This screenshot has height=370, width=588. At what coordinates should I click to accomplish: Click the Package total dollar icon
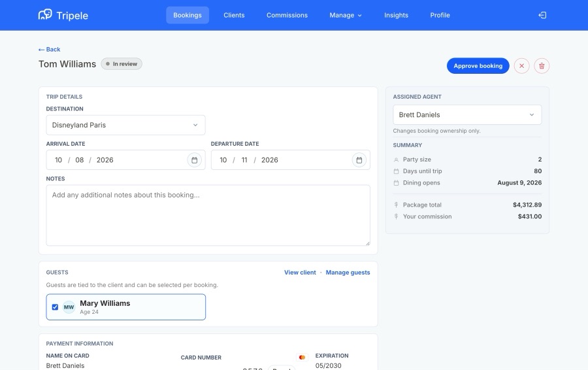click(396, 205)
